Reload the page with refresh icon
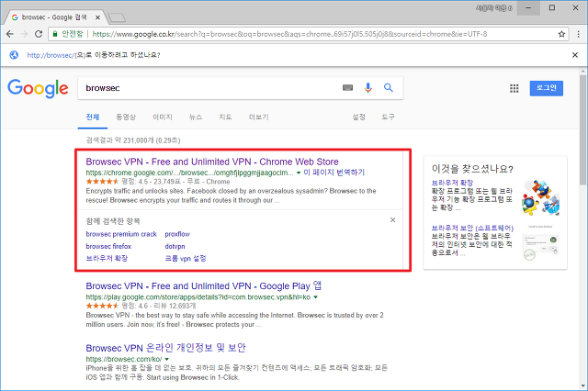The height and width of the screenshot is (391, 588). (39, 34)
